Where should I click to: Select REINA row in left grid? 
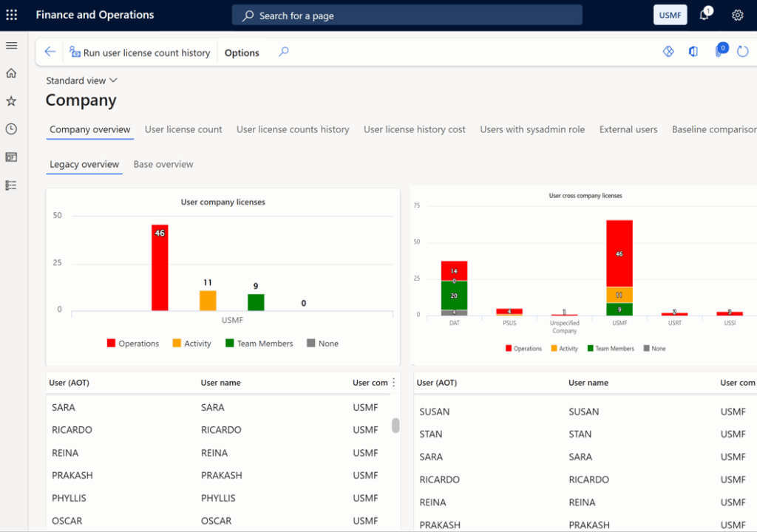pos(219,453)
